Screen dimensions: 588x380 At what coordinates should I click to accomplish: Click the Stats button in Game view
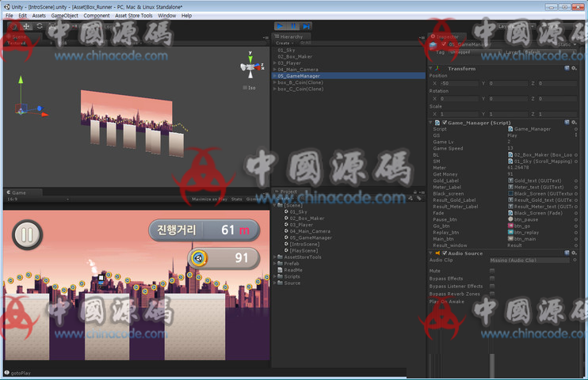(x=236, y=199)
